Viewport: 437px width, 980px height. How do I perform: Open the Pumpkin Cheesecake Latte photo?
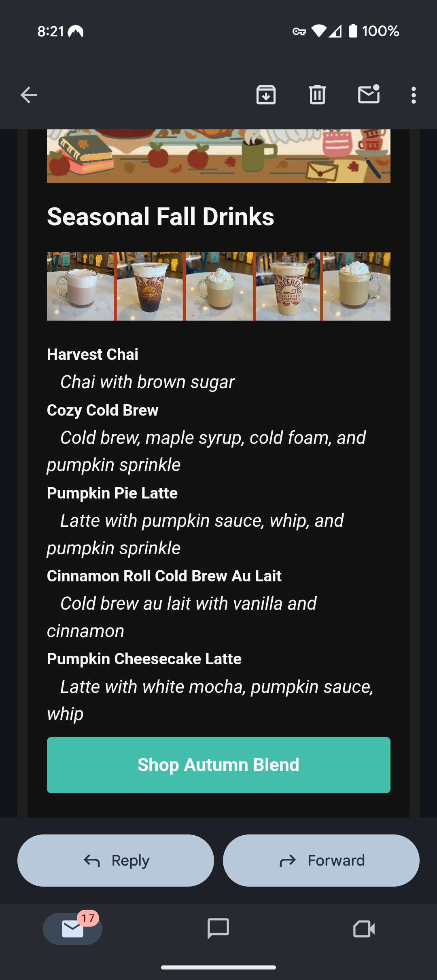click(357, 287)
